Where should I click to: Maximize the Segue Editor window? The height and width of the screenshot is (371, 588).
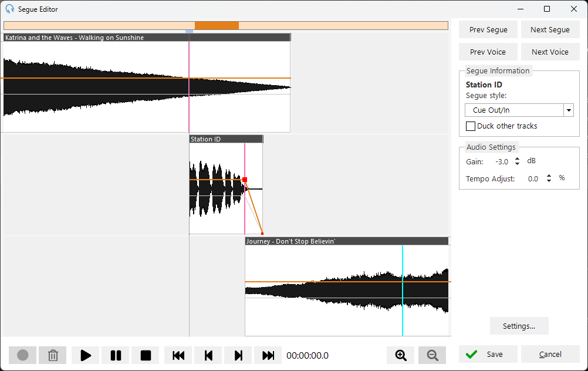pos(547,9)
